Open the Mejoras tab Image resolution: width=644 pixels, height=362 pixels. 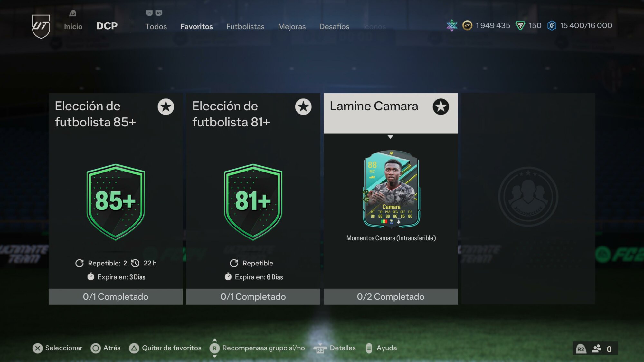coord(292,27)
